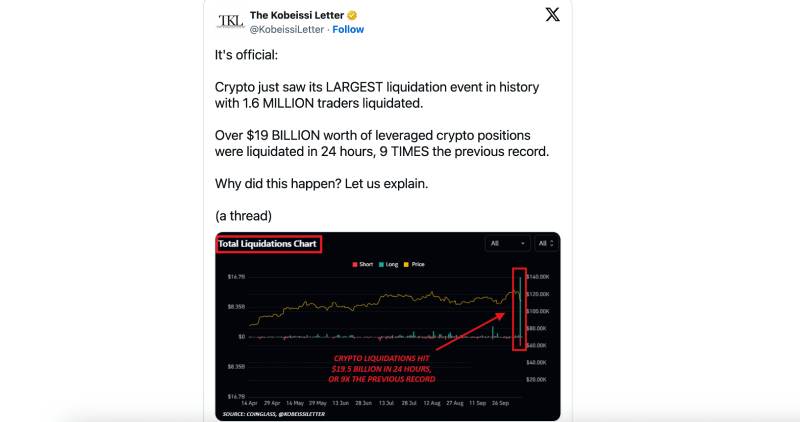Click the TKL profile avatar
Viewport: 800px width, 422px height.
(x=230, y=21)
